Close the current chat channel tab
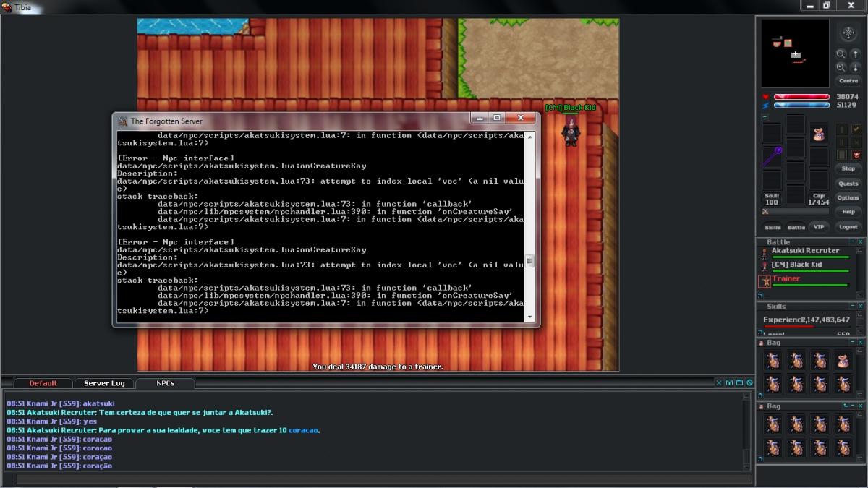 tap(719, 382)
